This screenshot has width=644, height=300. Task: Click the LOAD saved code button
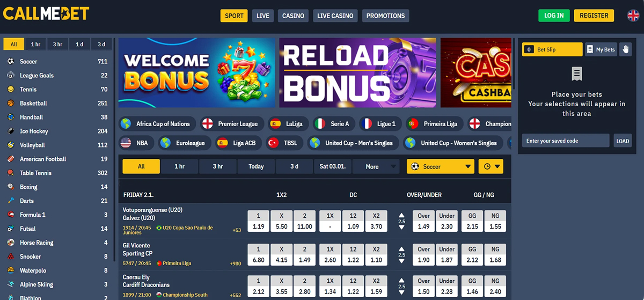click(x=623, y=141)
